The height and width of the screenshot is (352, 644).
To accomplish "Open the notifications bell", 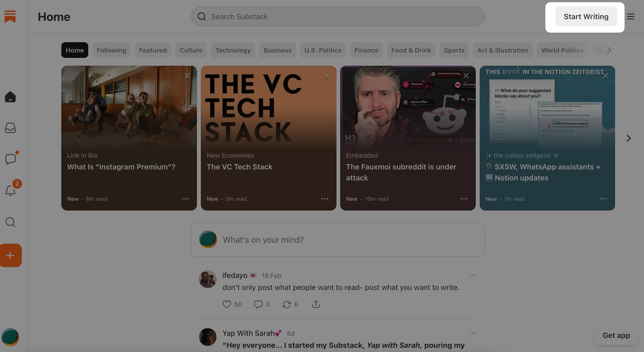I will (10, 190).
